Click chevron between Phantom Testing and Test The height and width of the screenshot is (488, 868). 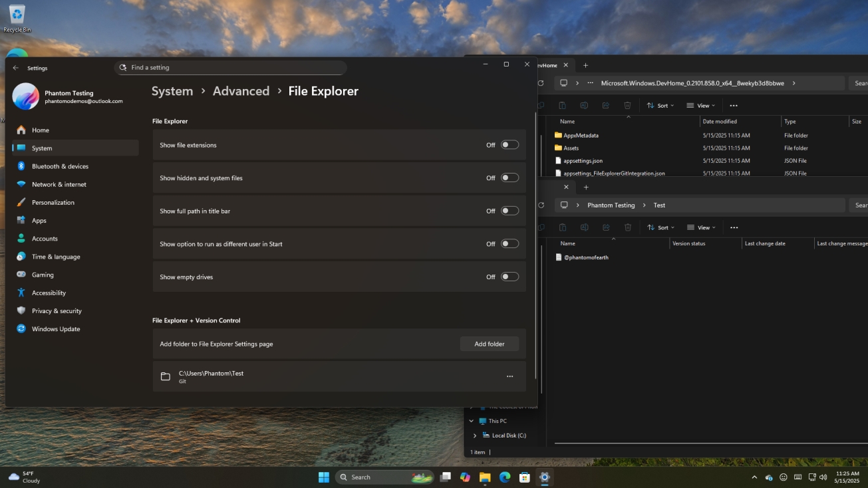(645, 205)
